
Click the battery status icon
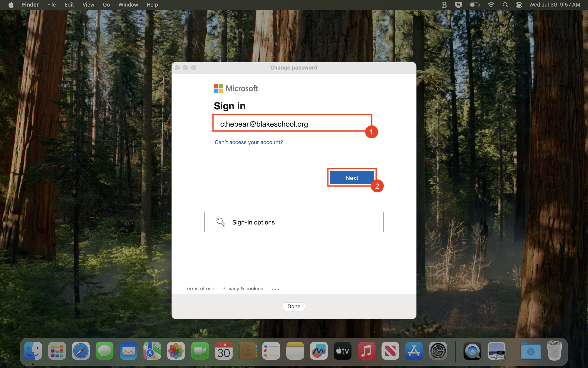pos(474,5)
